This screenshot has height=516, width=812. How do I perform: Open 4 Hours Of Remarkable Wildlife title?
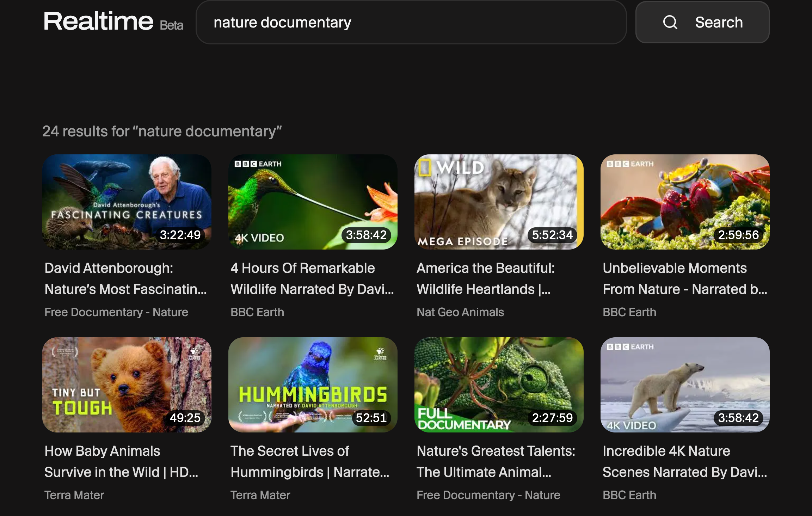click(x=312, y=278)
